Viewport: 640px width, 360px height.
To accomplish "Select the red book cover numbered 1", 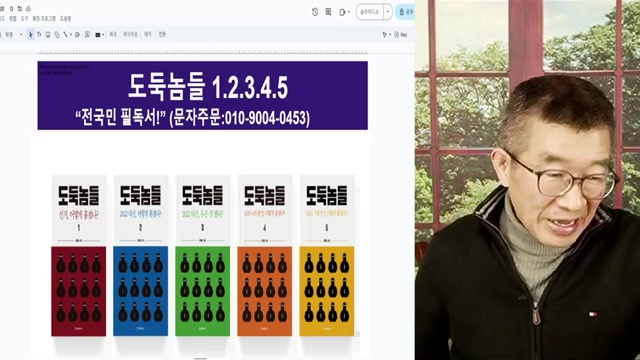I will click(x=79, y=256).
